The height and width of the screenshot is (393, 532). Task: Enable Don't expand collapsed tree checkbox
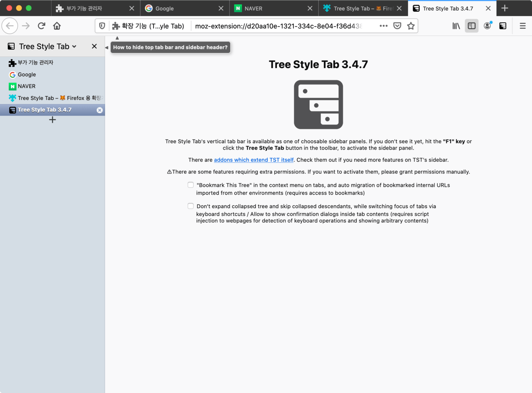(x=191, y=206)
